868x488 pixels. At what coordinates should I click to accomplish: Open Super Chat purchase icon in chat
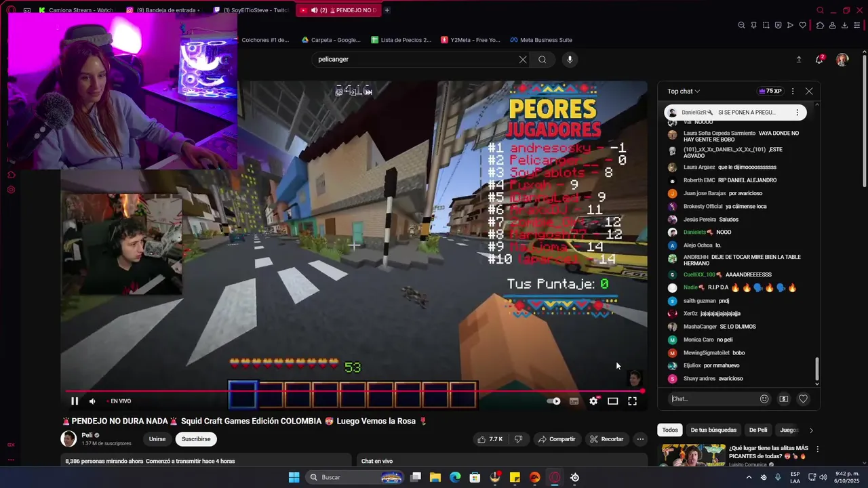784,399
